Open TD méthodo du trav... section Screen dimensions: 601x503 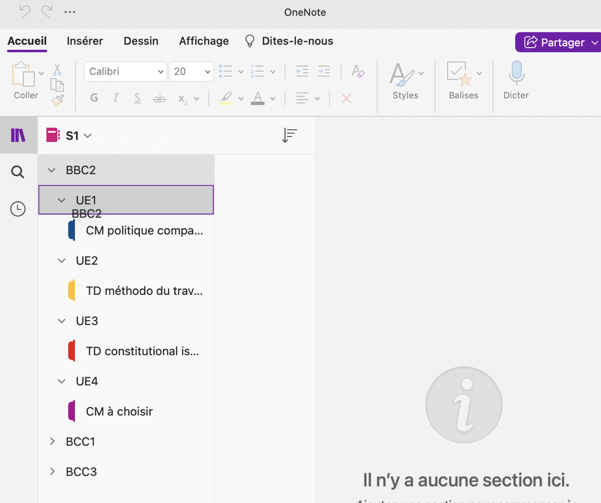coord(126,291)
